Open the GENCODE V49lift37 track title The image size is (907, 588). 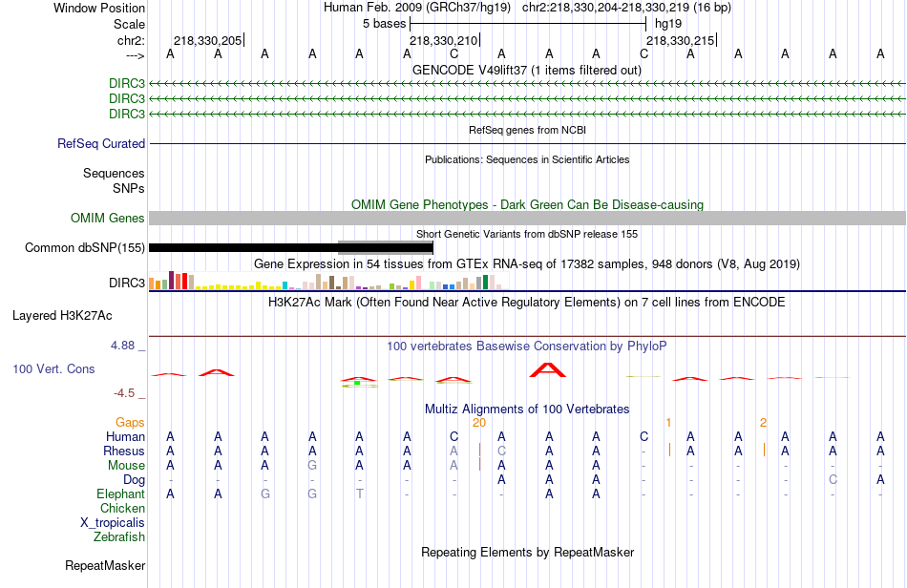coord(527,70)
